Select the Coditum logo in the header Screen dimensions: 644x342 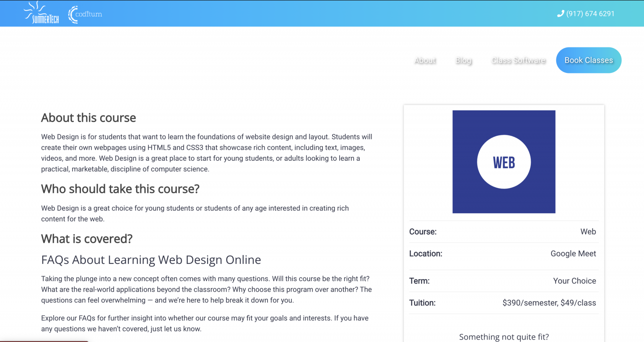(85, 13)
